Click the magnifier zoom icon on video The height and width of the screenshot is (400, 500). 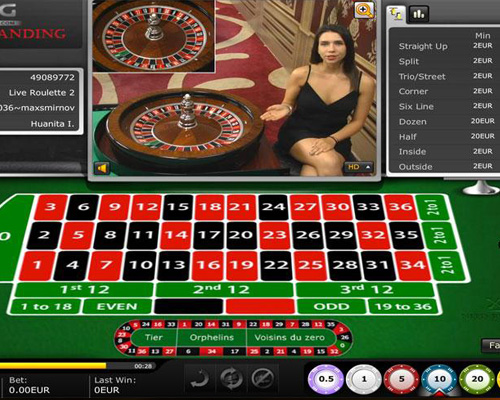click(x=364, y=10)
